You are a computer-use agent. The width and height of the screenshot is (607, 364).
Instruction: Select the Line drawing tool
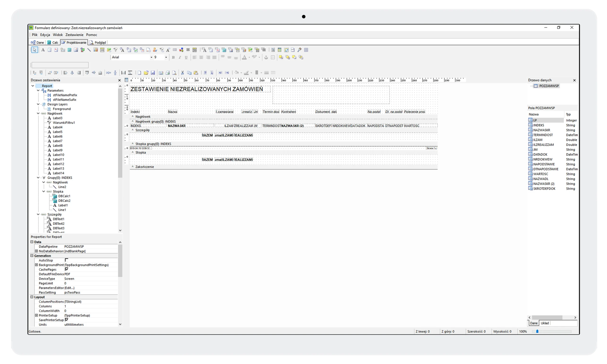coord(89,50)
